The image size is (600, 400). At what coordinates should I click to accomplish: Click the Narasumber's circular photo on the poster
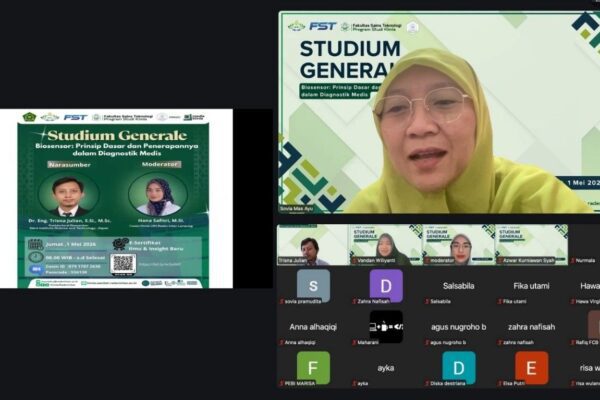[x=69, y=195]
